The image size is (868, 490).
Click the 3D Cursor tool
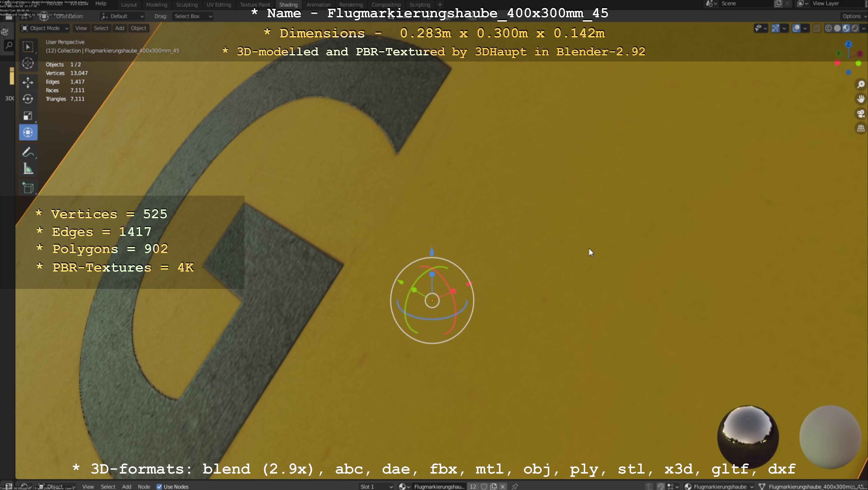pos(28,63)
